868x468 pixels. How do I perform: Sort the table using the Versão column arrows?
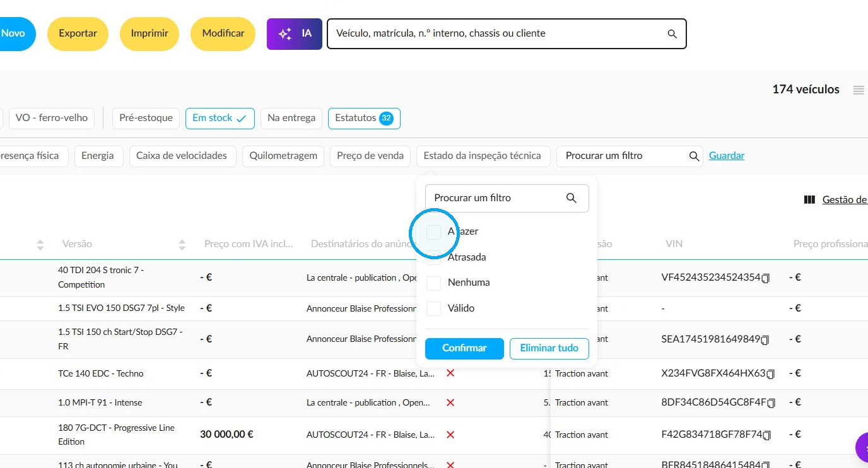[x=182, y=244]
